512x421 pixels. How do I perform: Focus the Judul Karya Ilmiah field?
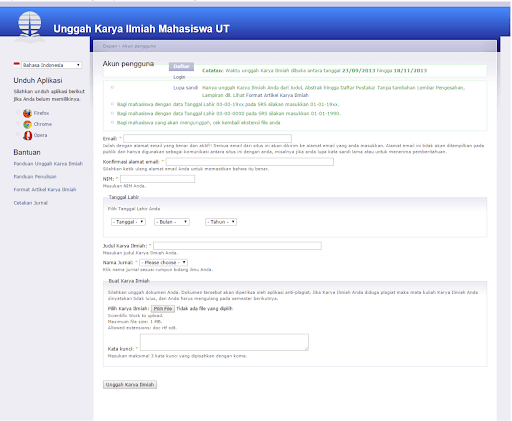coord(237,246)
